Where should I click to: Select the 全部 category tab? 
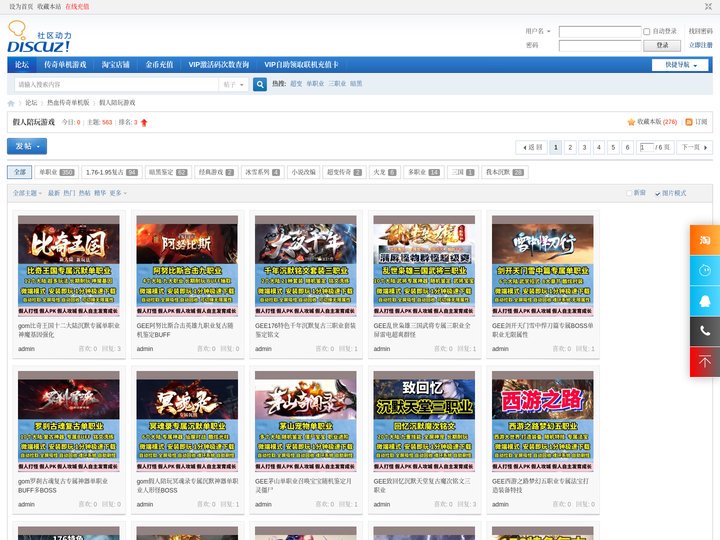(20, 172)
